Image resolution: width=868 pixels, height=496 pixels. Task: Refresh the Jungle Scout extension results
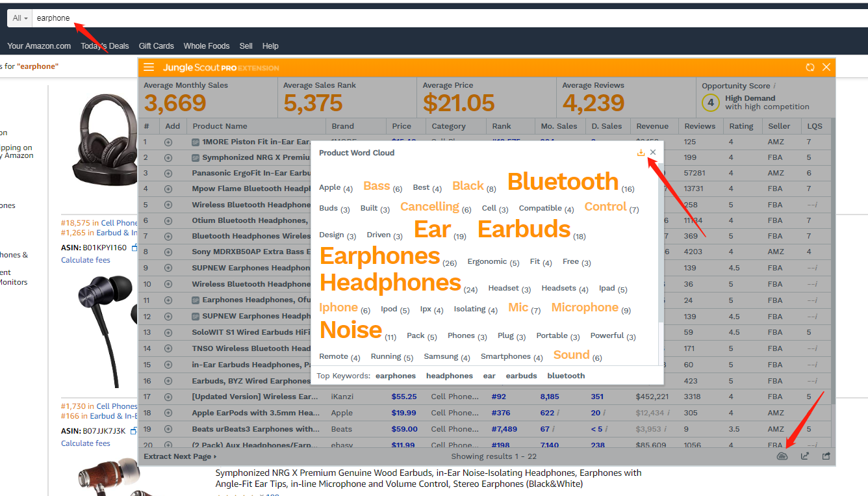pos(810,68)
